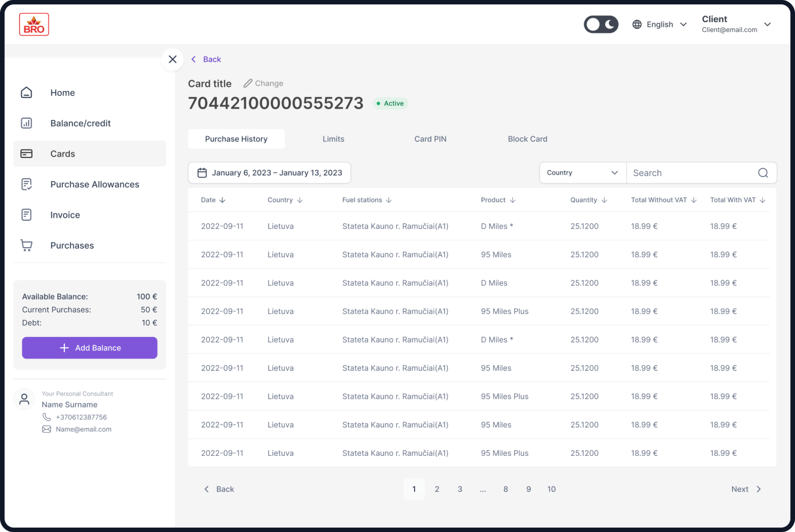This screenshot has width=795, height=532.
Task: Sort by Fuel stations column arrow
Action: pos(389,200)
